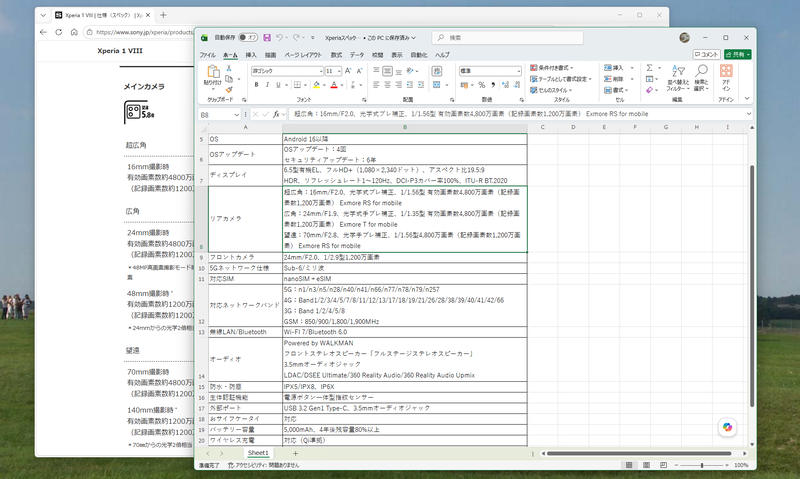Open Format as Table dropdown
800x479 pixels.
click(x=561, y=79)
